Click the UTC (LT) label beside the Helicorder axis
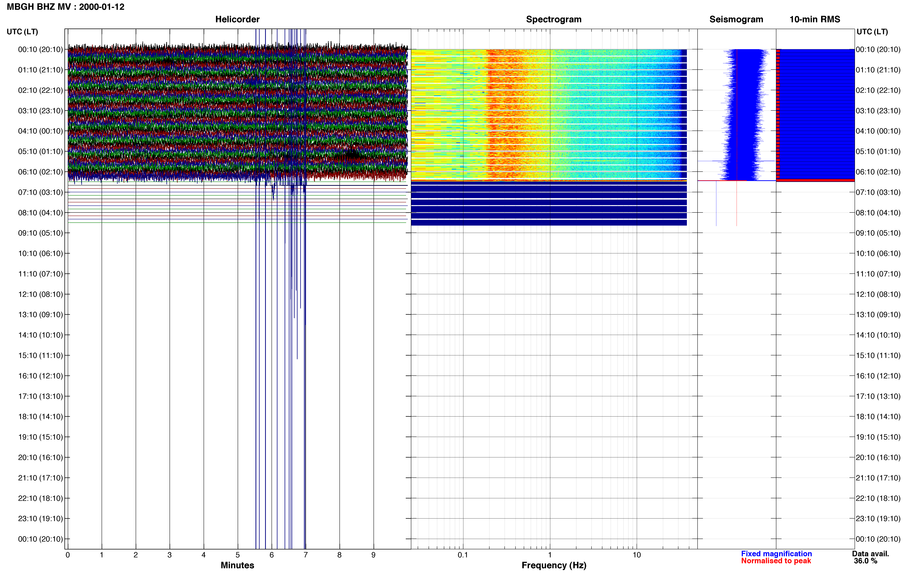This screenshot has height=578, width=924. pos(22,32)
